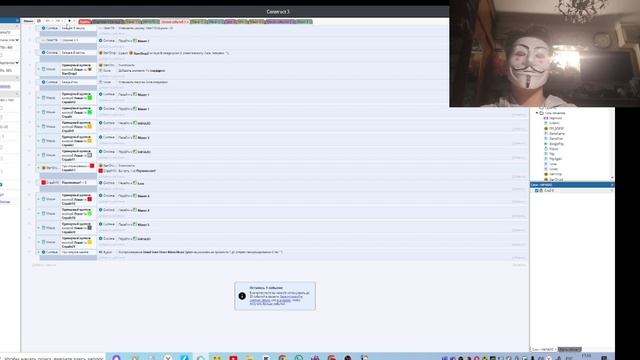
Task: Click the layout icon before Макет 5 action
Action: [135, 224]
